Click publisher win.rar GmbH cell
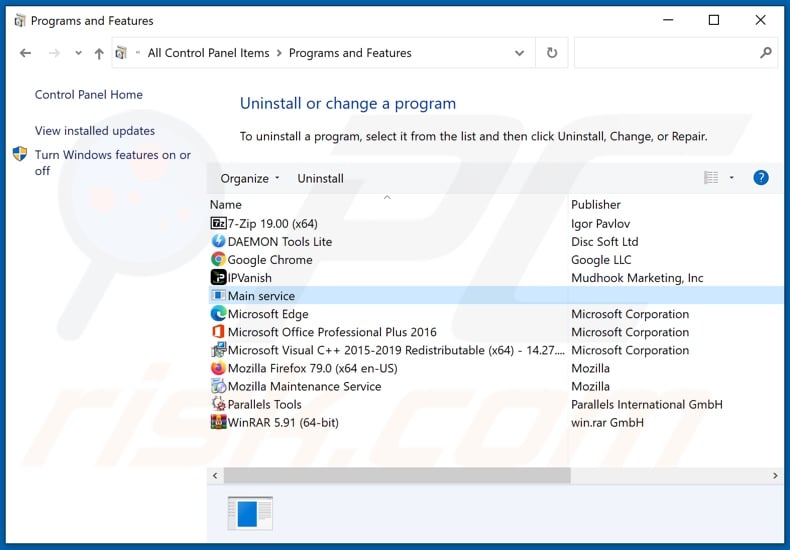Viewport: 790px width, 550px height. [607, 422]
